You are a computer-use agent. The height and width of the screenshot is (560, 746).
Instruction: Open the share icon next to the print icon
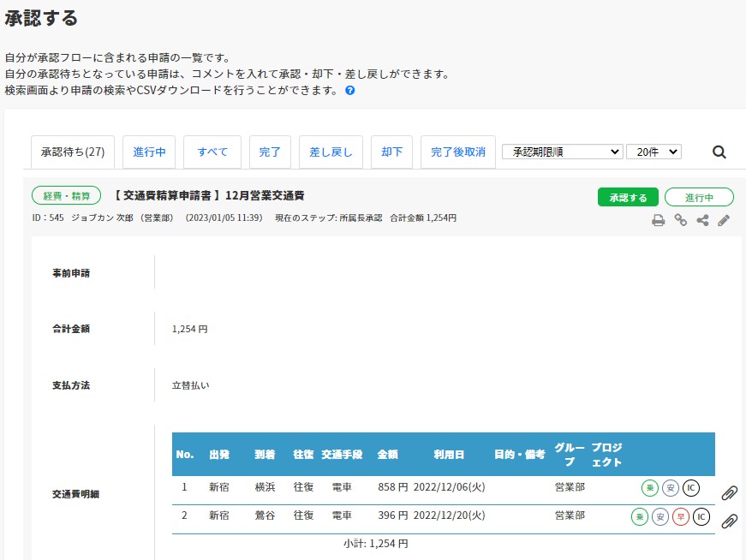pyautogui.click(x=703, y=220)
